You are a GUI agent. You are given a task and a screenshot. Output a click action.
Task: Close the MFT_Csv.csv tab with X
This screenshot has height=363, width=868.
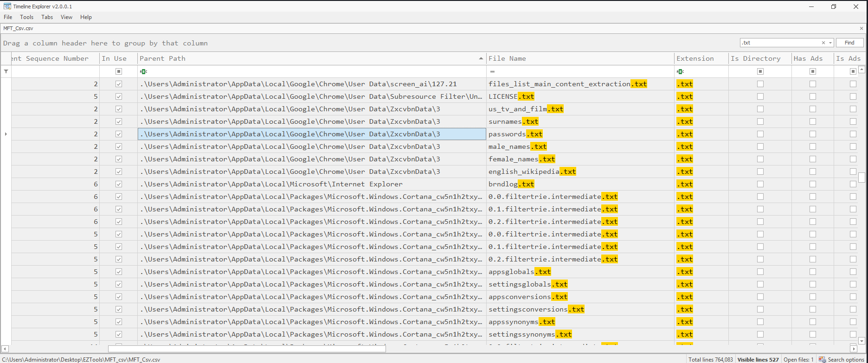[862, 28]
